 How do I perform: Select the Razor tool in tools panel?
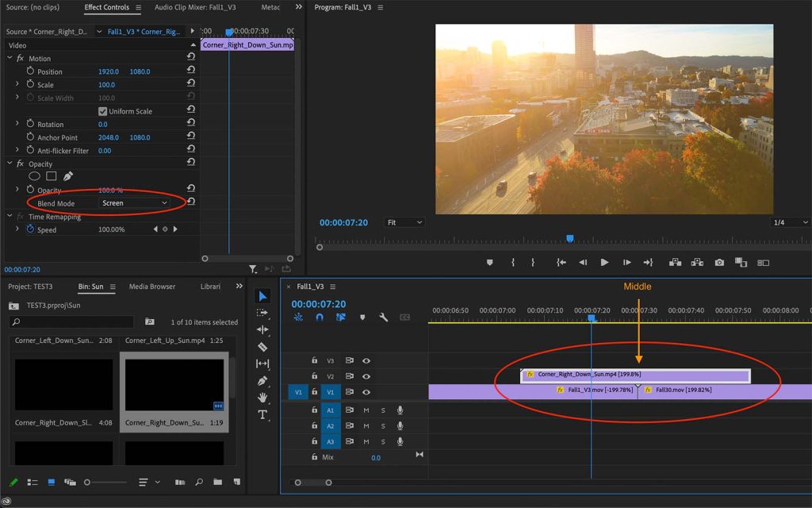262,347
